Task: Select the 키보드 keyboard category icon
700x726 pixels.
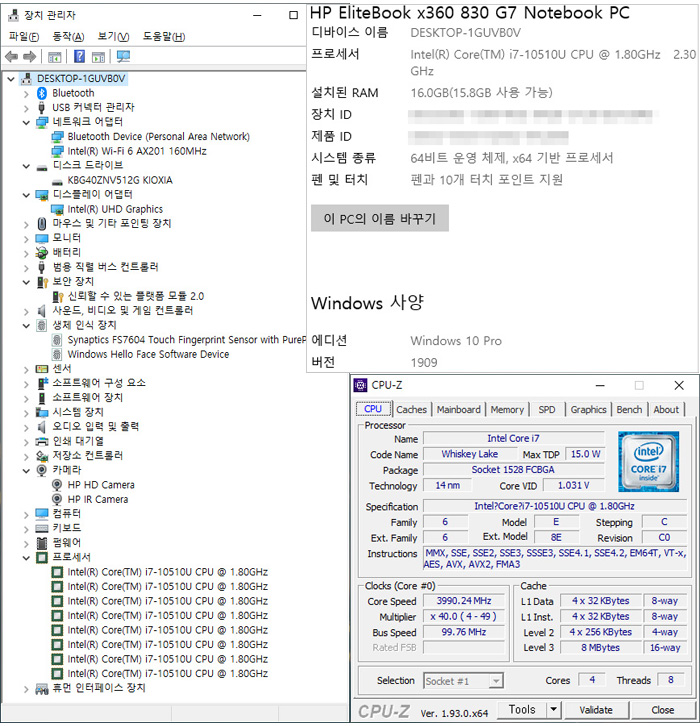Action: (42, 528)
